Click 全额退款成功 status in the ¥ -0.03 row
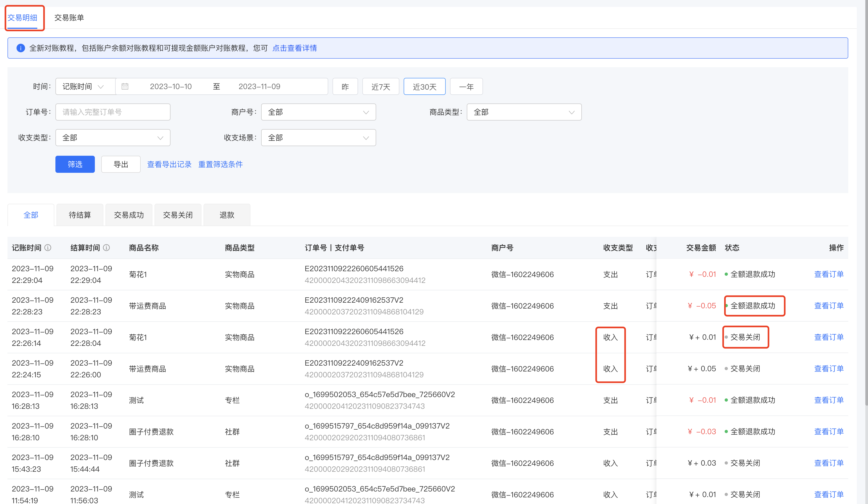This screenshot has width=868, height=504. 753,431
